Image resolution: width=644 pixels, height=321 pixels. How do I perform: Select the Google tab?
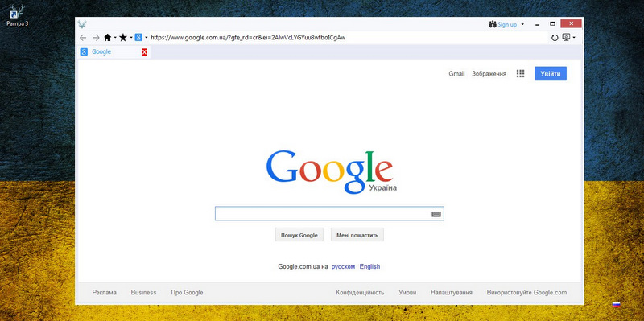114,52
